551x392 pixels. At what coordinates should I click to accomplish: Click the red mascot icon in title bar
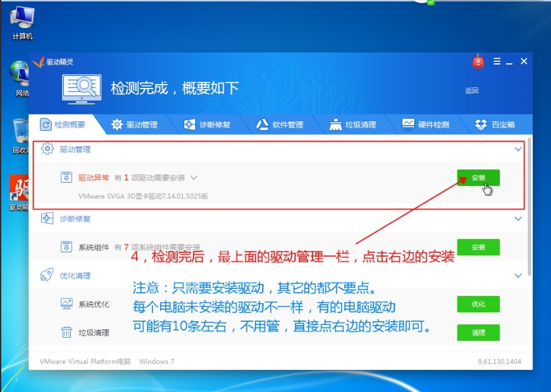pos(478,61)
